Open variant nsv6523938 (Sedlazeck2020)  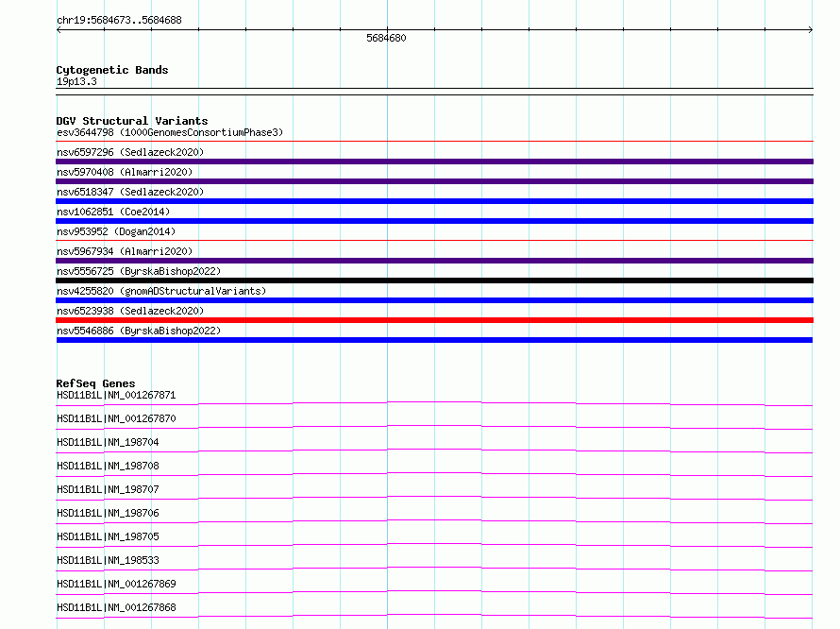tap(130, 311)
